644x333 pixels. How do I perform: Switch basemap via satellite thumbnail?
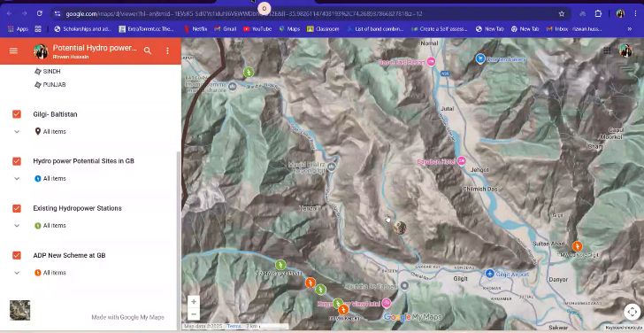pyautogui.click(x=19, y=310)
